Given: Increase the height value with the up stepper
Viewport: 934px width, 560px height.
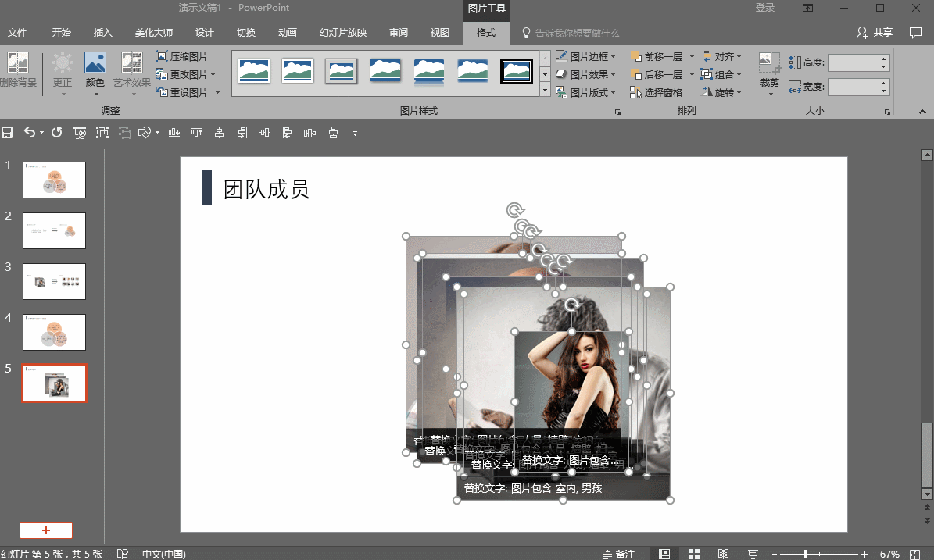Looking at the screenshot, I should [x=884, y=59].
